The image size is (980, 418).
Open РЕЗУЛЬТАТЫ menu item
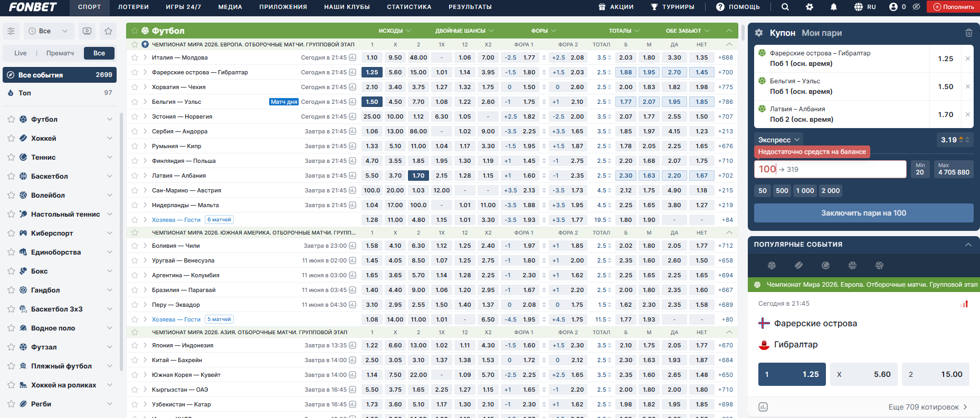pos(470,7)
